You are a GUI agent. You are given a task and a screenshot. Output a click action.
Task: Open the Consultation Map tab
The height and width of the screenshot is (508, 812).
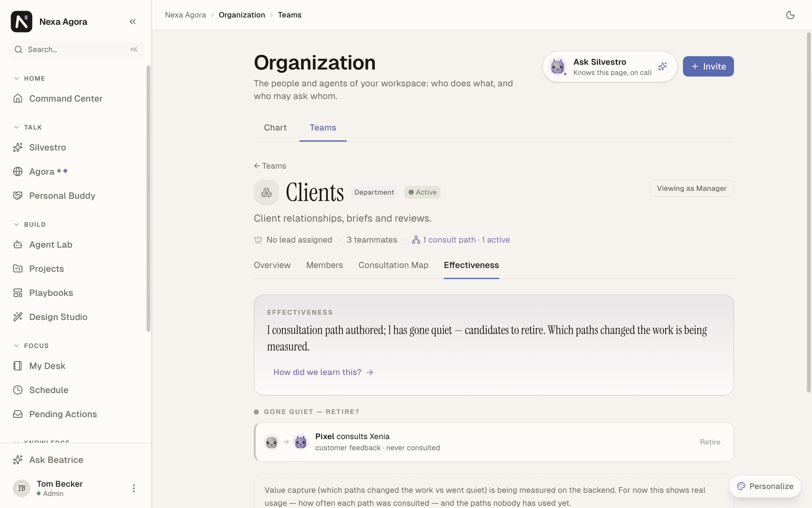393,265
